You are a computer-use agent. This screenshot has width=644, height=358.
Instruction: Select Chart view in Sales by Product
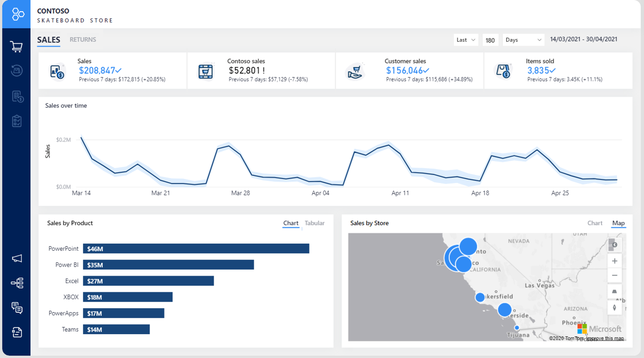(x=291, y=223)
